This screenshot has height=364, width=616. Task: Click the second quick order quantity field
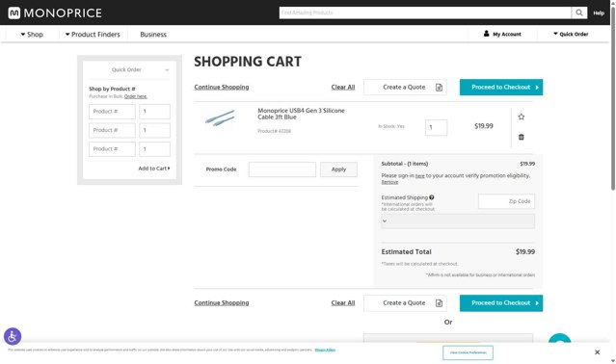tap(154, 130)
